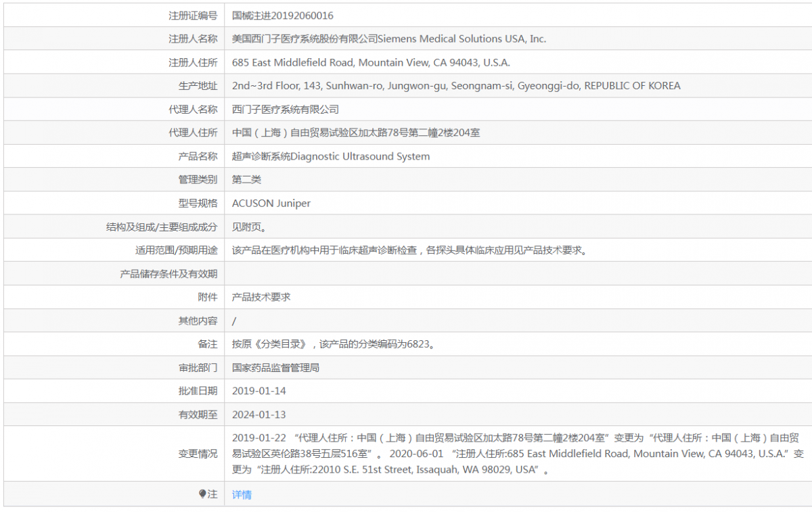
Task: Click the 备注 label
Action: [x=208, y=344]
